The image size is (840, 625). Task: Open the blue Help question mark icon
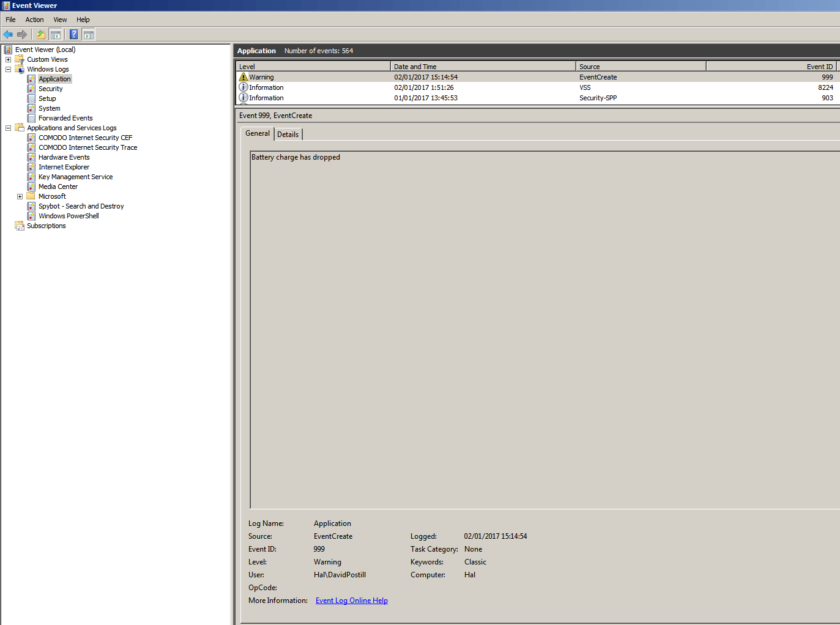73,34
